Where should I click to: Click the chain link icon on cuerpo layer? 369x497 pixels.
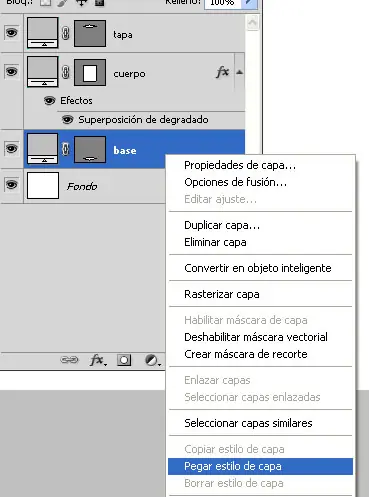click(x=66, y=72)
